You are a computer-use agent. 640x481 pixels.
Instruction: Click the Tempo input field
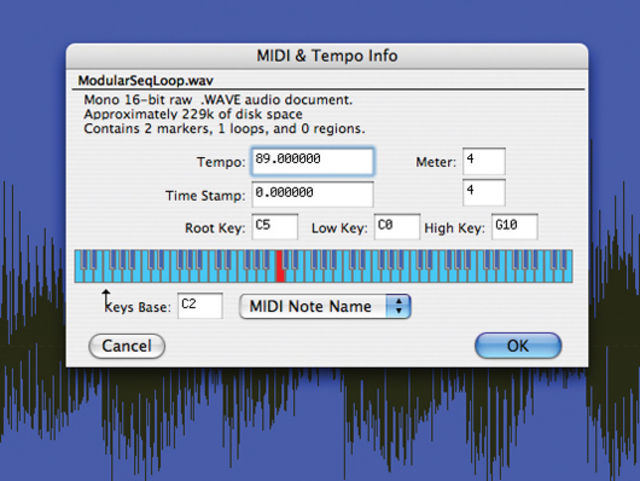312,162
